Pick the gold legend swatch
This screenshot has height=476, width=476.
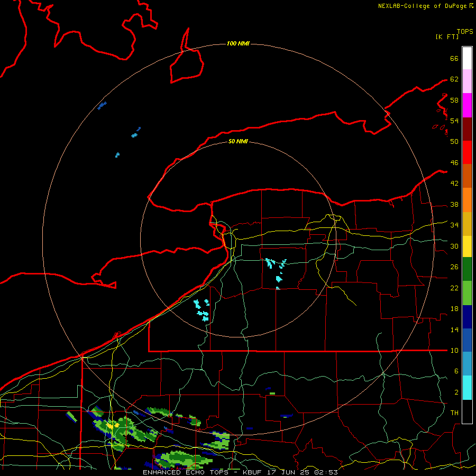pyautogui.click(x=467, y=224)
